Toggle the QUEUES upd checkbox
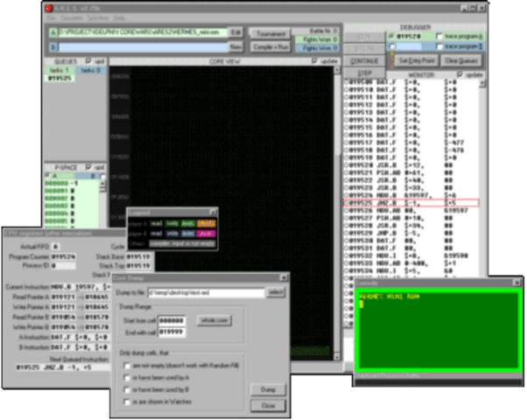Image resolution: width=527 pixels, height=420 pixels. [88, 61]
